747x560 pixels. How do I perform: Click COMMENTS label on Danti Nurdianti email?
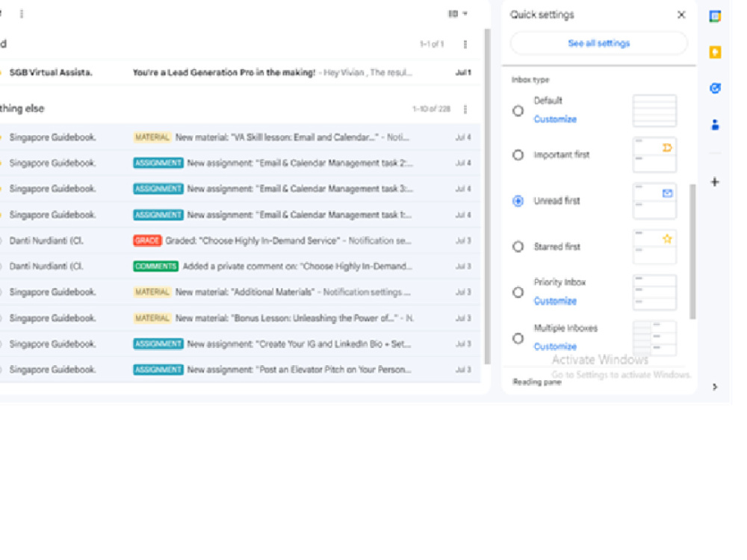[156, 267]
